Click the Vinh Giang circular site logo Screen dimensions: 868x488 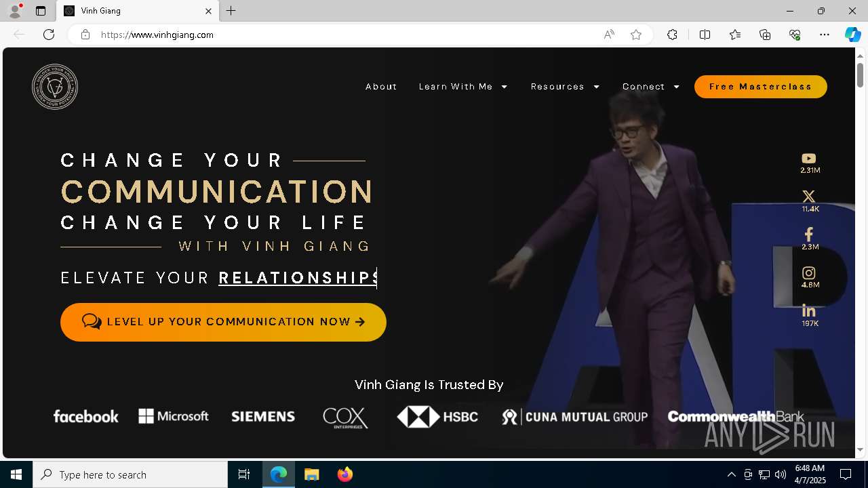[55, 87]
